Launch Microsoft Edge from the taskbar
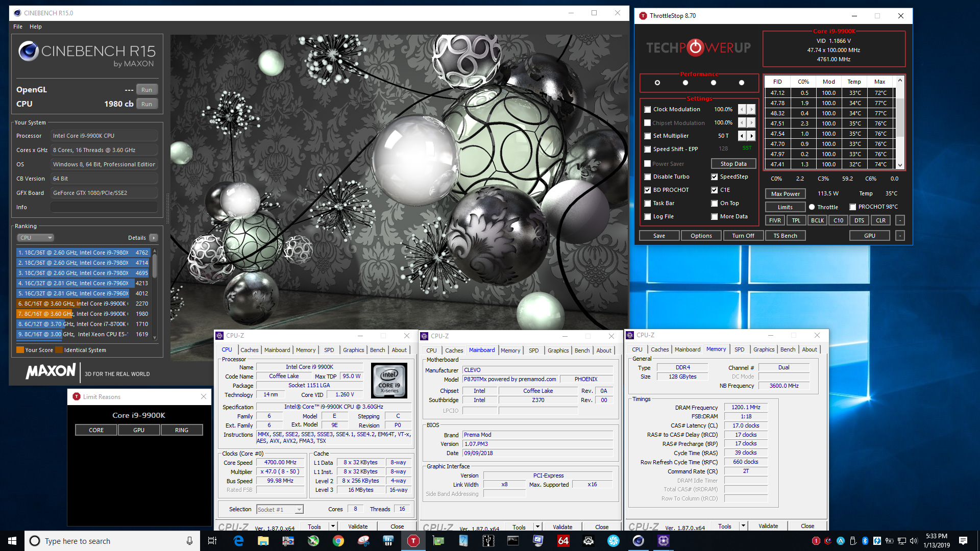 (238, 541)
